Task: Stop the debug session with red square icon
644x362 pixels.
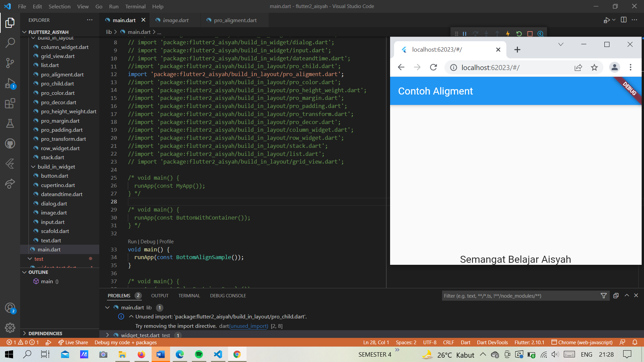Action: [530, 34]
